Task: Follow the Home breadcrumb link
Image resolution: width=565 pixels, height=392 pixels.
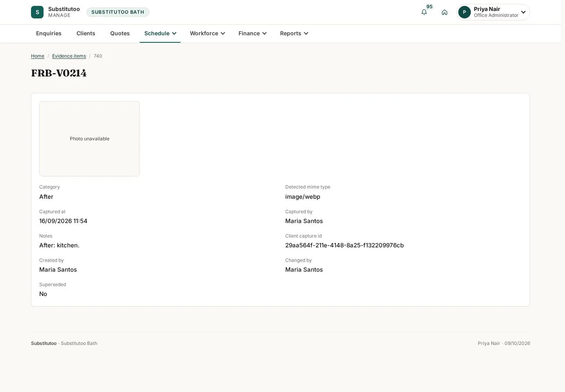Action: pos(38,56)
